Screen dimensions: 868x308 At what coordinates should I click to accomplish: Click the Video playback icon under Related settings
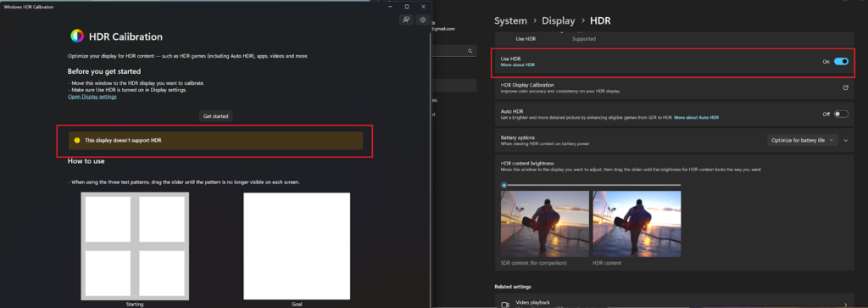coord(504,304)
